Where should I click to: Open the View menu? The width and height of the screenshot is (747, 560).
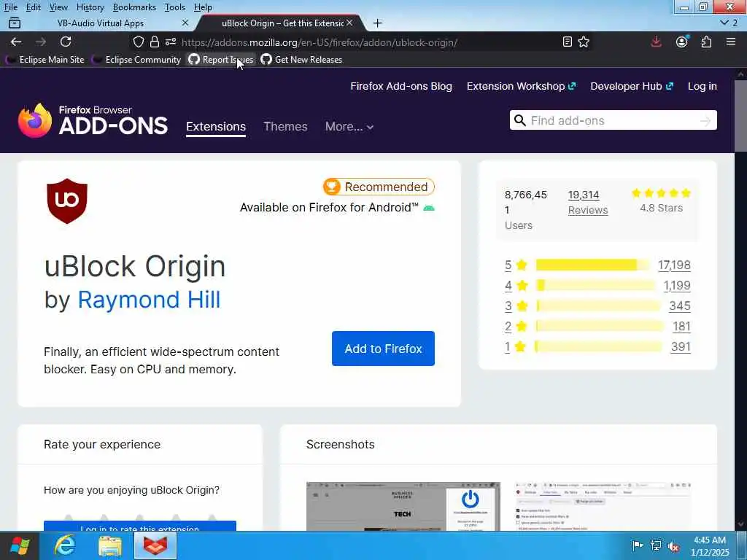pos(58,7)
